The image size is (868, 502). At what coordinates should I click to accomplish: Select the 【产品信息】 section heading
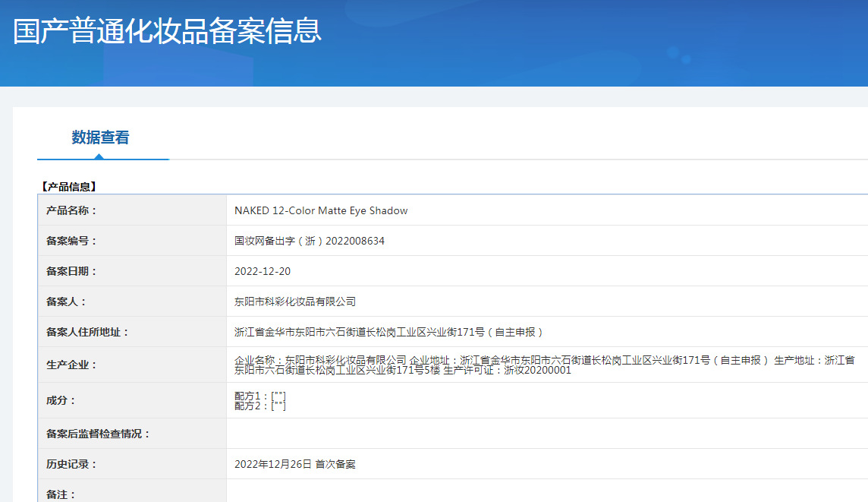click(68, 187)
